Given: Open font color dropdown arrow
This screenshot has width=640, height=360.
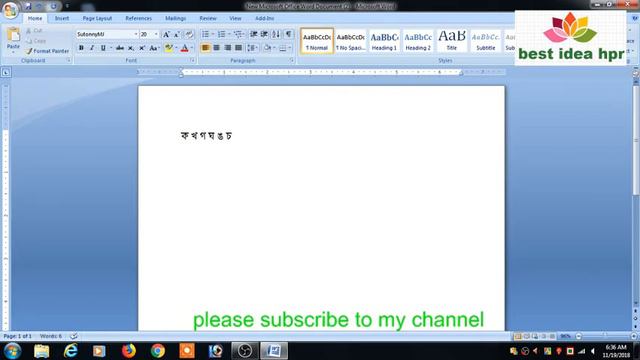Looking at the screenshot, I should tap(192, 48).
